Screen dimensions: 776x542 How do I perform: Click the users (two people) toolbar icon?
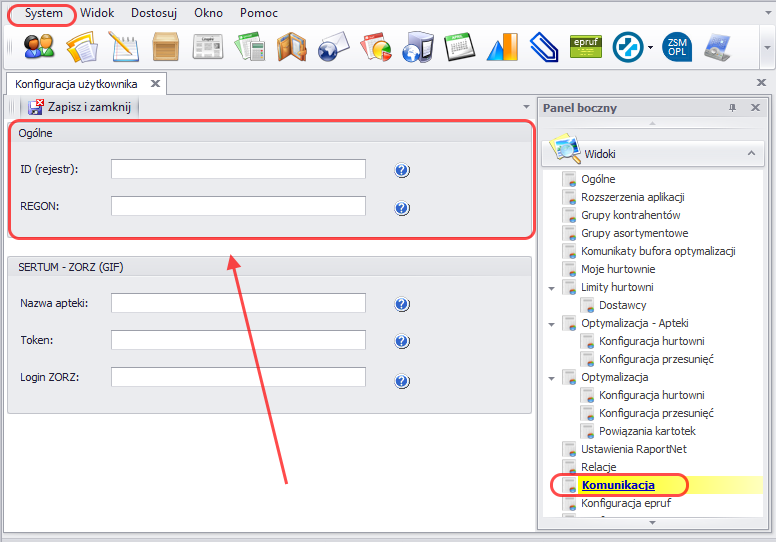(x=39, y=47)
